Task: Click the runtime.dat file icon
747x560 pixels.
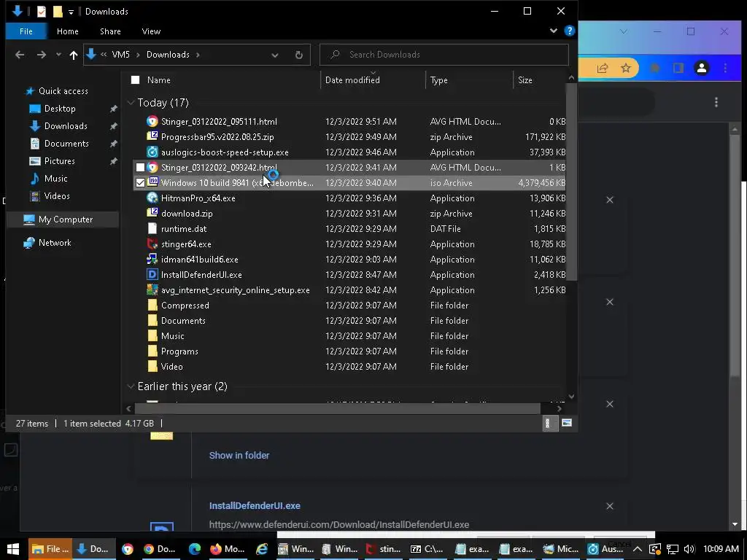Action: pos(152,228)
